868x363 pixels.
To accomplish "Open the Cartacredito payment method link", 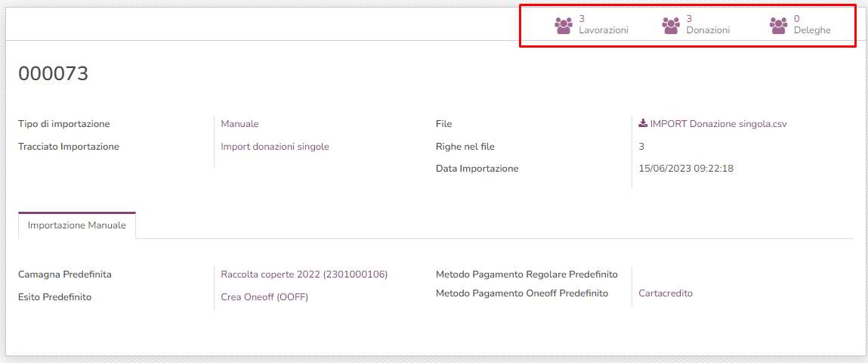I will tap(666, 293).
